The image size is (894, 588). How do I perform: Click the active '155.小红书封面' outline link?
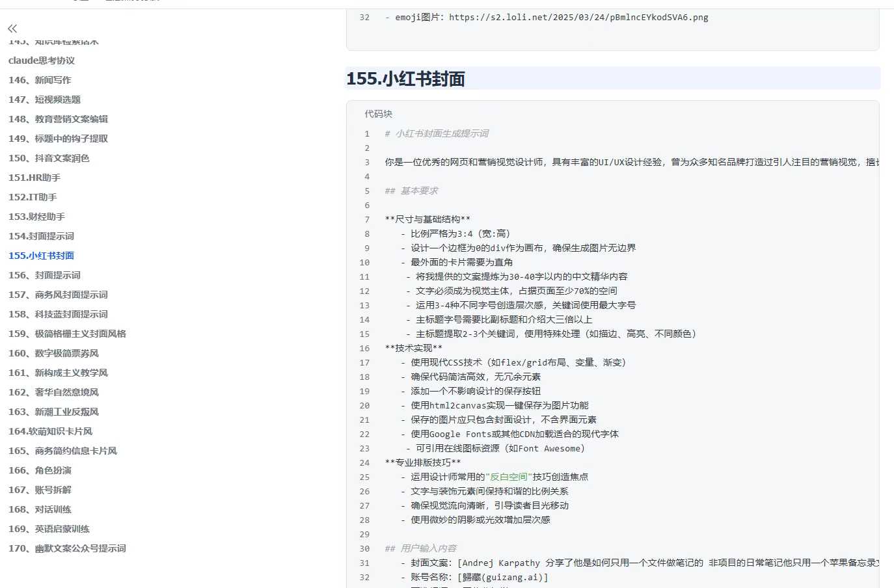pyautogui.click(x=41, y=256)
